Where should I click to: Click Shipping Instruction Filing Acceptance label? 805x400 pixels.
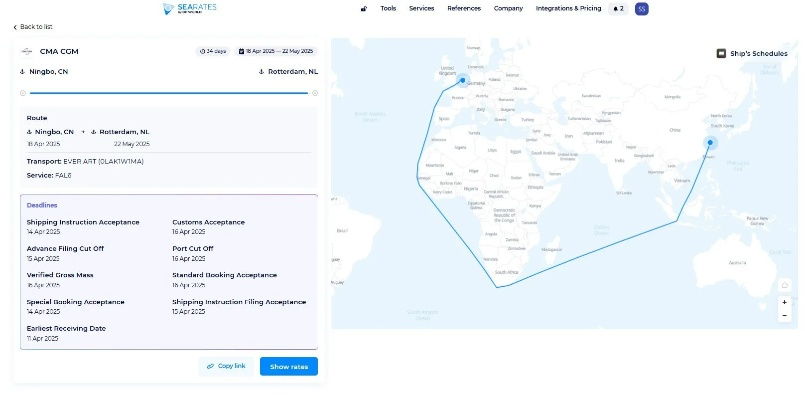click(x=239, y=302)
